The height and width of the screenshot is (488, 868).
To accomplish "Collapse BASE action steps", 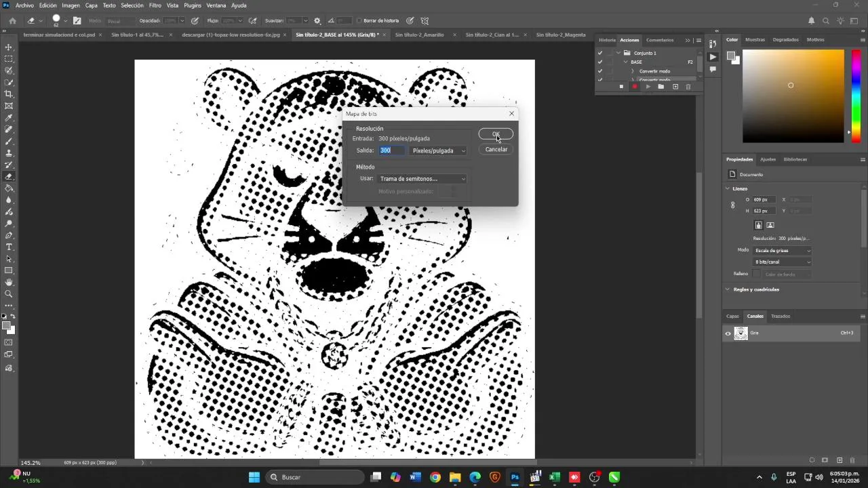I will click(625, 62).
